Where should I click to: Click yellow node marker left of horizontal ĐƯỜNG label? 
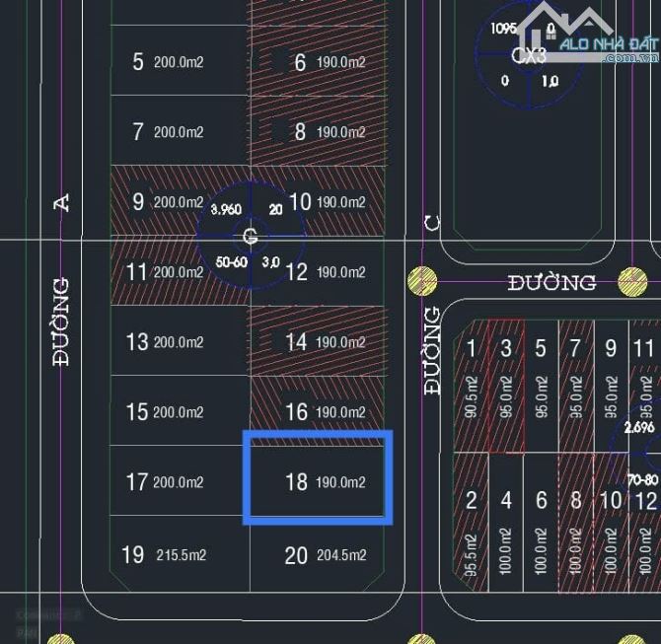click(x=421, y=281)
